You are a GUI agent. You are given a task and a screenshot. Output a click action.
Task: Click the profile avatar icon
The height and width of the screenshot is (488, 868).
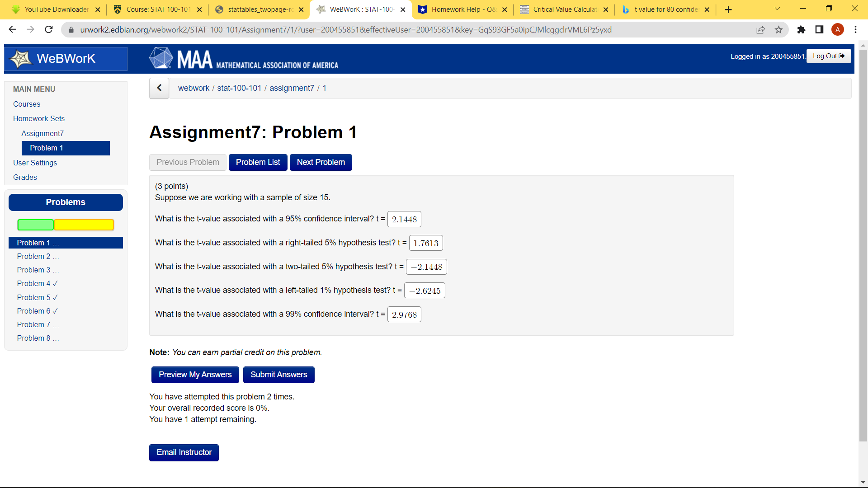(x=837, y=30)
